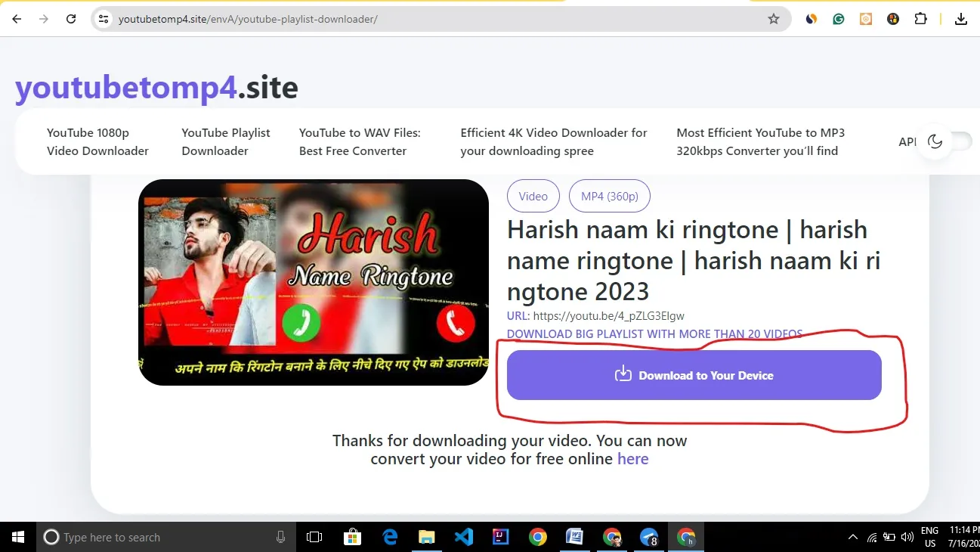Click the battery tray icon
980x552 pixels.
coord(889,538)
